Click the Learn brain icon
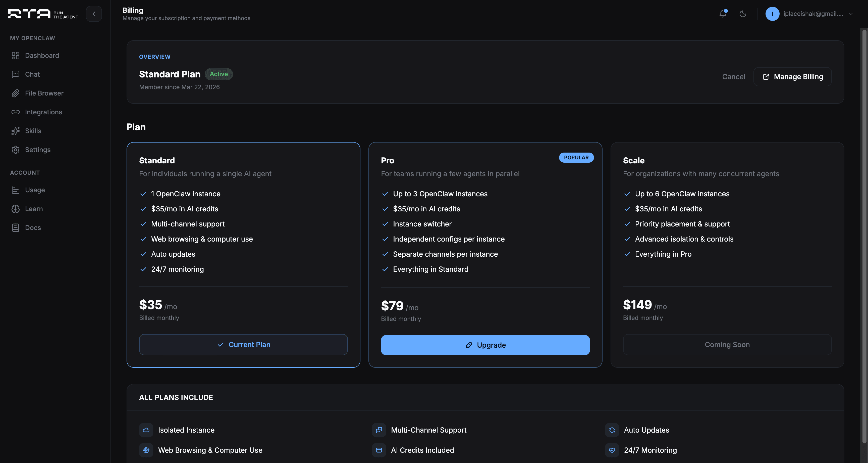The height and width of the screenshot is (463, 868). click(x=16, y=209)
